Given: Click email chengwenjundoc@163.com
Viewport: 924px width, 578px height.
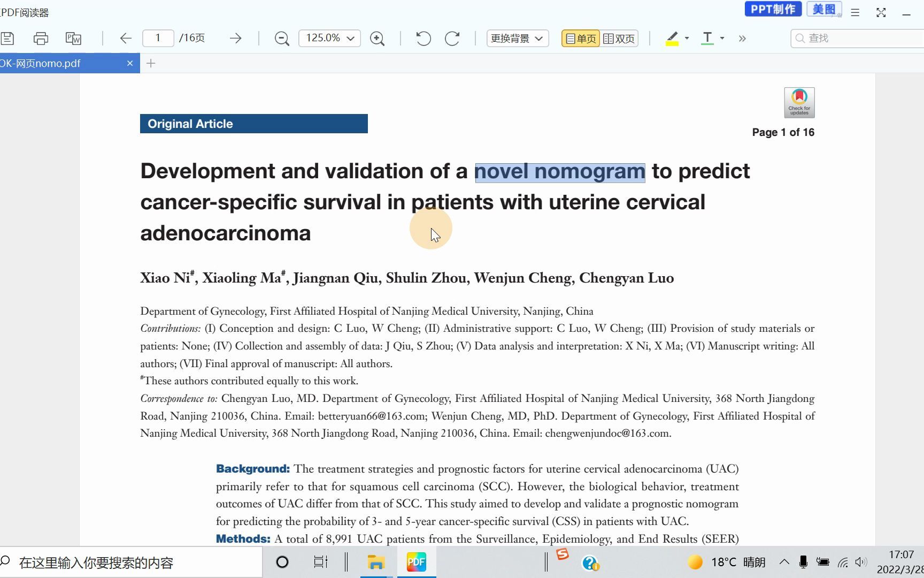Looking at the screenshot, I should pyautogui.click(x=607, y=433).
